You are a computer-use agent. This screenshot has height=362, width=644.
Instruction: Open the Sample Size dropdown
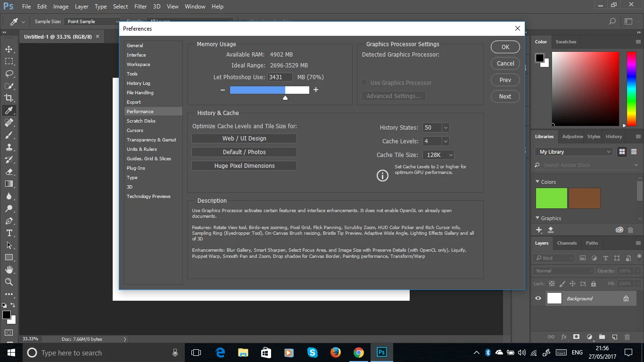tap(93, 22)
